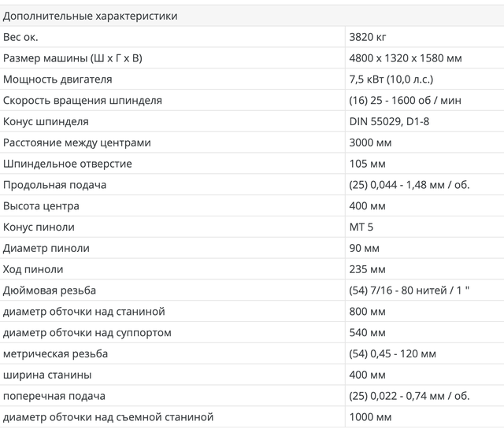Click the "Мощность двигателя" row label
Screen dimensions: 504x429
point(57,80)
